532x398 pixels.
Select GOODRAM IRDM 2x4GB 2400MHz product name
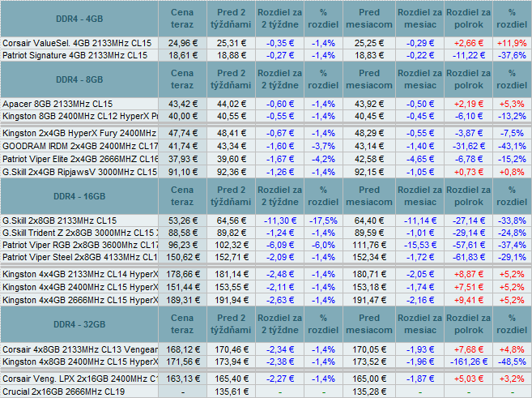(x=80, y=146)
